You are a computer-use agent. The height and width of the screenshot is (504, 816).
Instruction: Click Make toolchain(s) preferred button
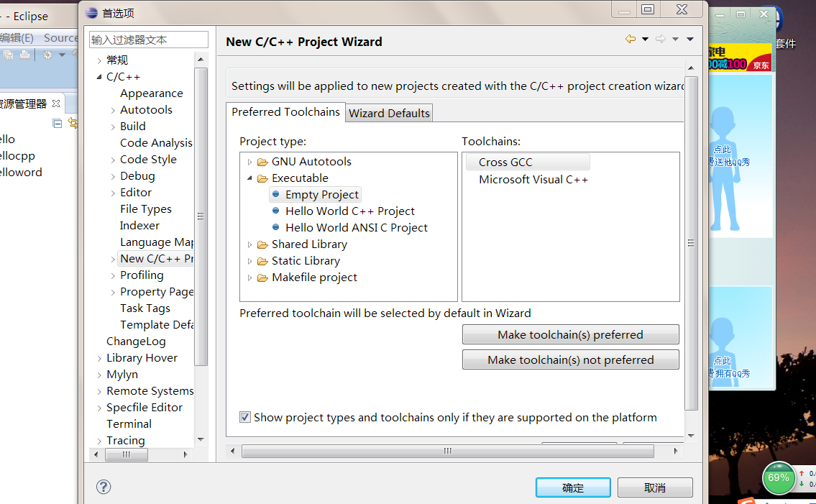(x=570, y=334)
